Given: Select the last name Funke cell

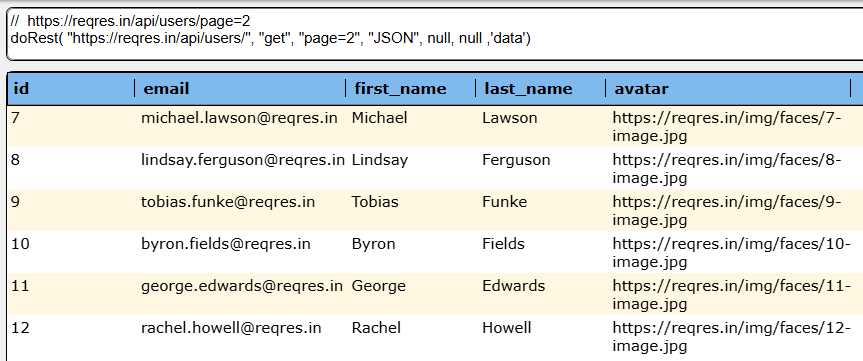Looking at the screenshot, I should (504, 201).
